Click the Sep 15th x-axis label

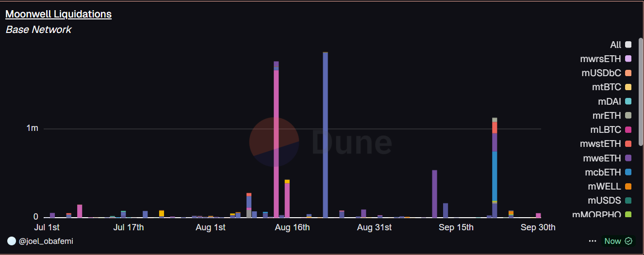tap(456, 227)
